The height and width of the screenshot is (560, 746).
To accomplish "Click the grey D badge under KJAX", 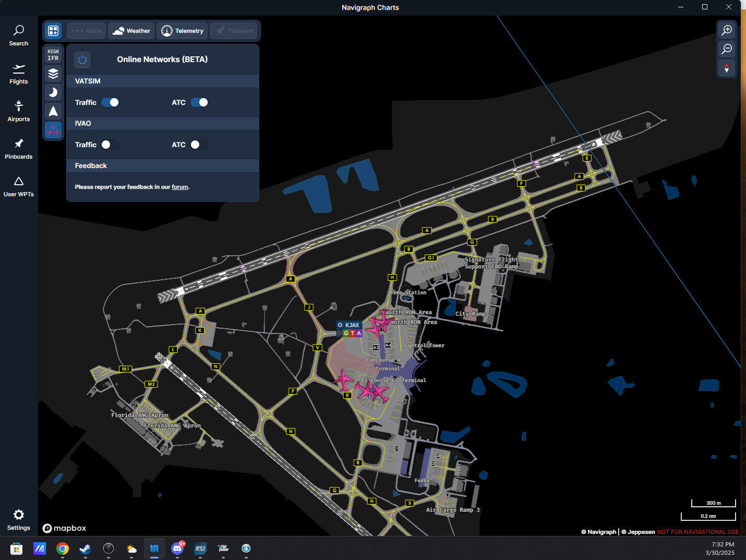I will coord(340,333).
